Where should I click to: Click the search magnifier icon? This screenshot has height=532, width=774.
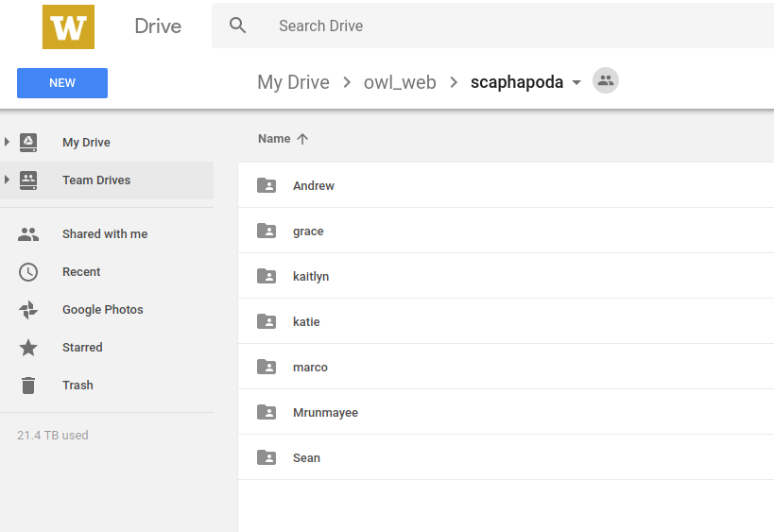(x=238, y=26)
